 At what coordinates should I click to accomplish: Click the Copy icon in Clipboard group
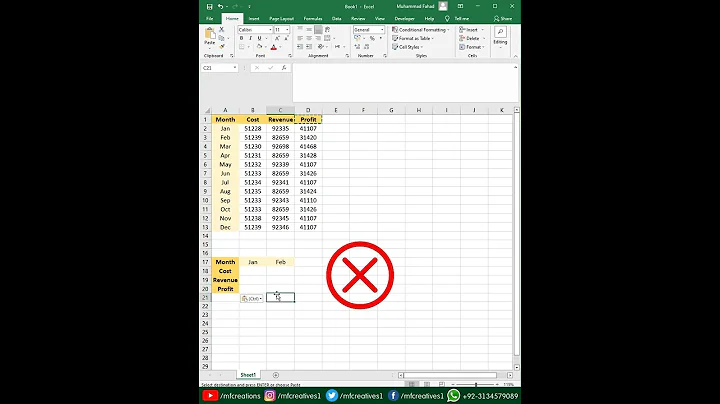click(x=222, y=38)
